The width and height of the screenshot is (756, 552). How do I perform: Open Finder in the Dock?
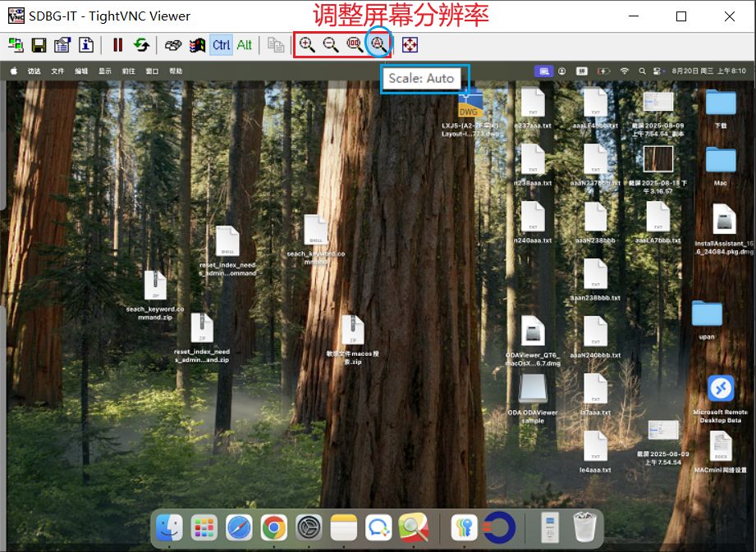169,527
